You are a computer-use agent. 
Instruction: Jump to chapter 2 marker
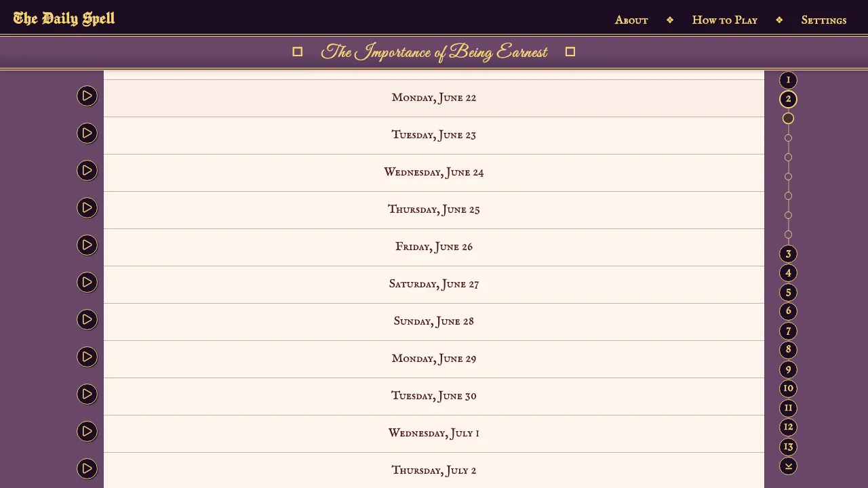pos(788,100)
